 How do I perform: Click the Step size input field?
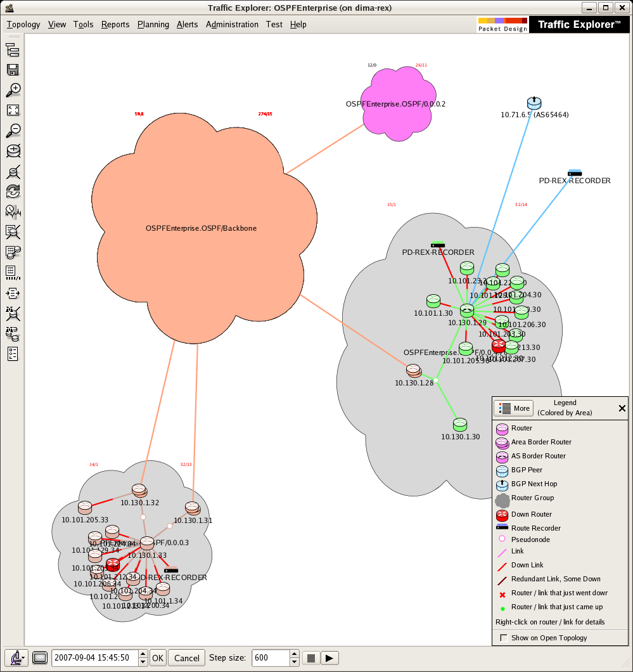[271, 658]
